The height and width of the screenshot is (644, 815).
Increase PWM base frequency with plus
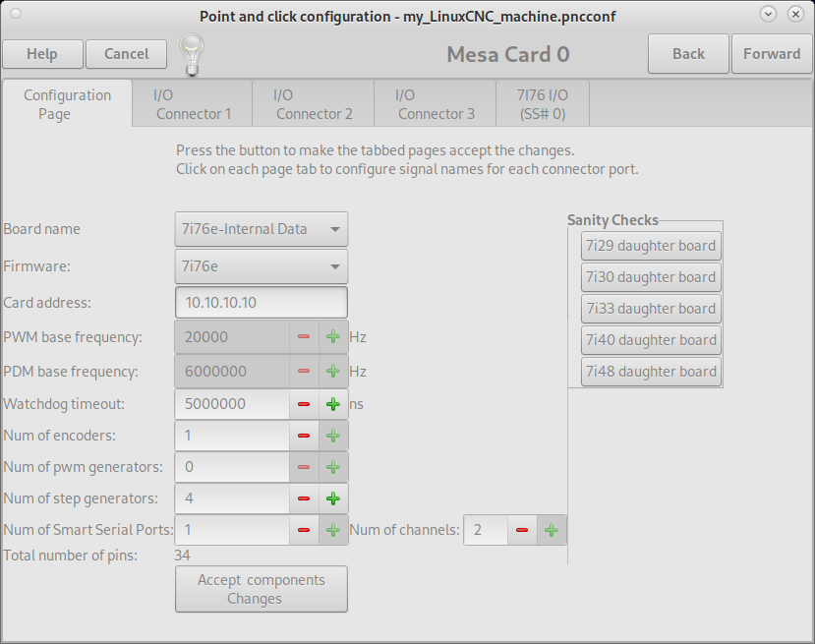coord(333,337)
